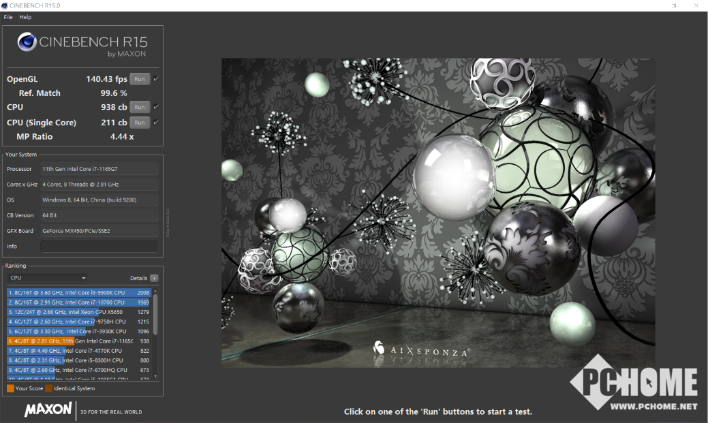The image size is (708, 423).
Task: Select ranking row Intel Core i7-6700HQ
Action: [79, 370]
